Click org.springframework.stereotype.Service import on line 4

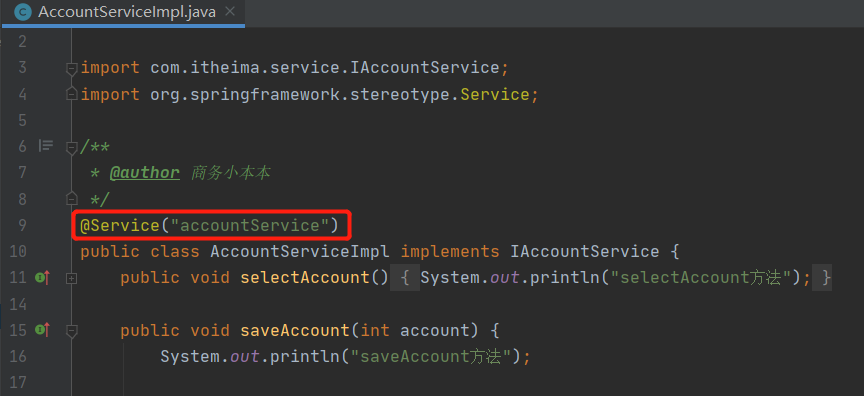[x=340, y=95]
